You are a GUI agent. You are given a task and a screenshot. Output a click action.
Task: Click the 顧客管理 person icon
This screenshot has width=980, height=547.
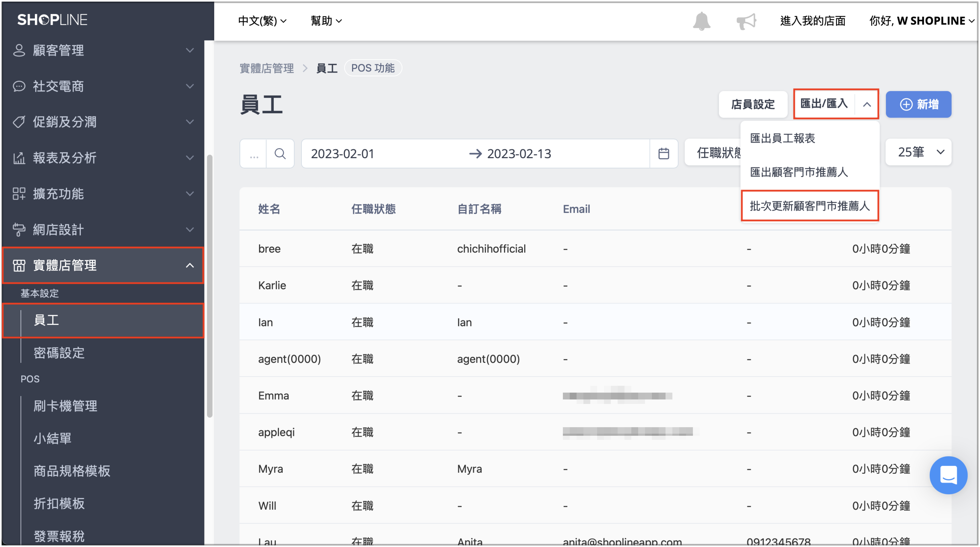tap(19, 50)
